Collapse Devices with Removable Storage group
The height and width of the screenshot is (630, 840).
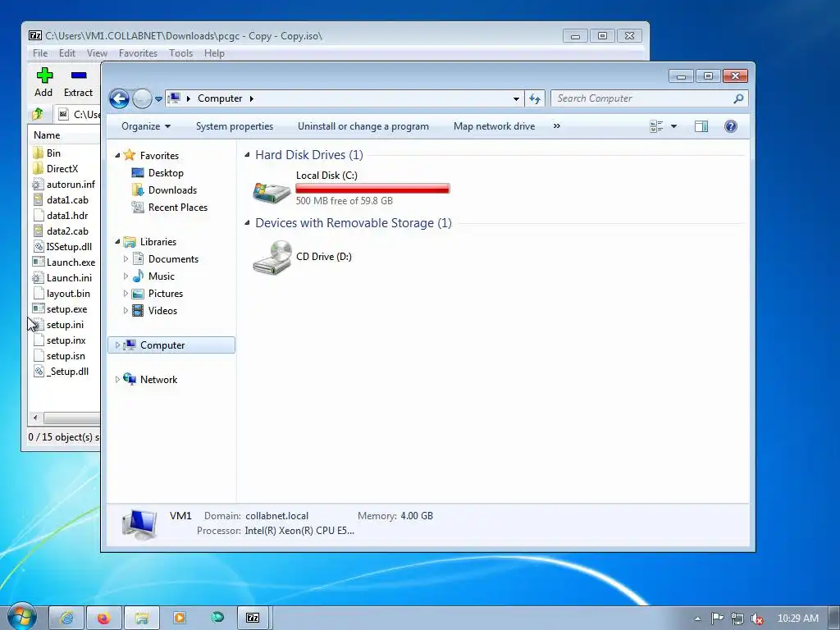click(x=247, y=223)
